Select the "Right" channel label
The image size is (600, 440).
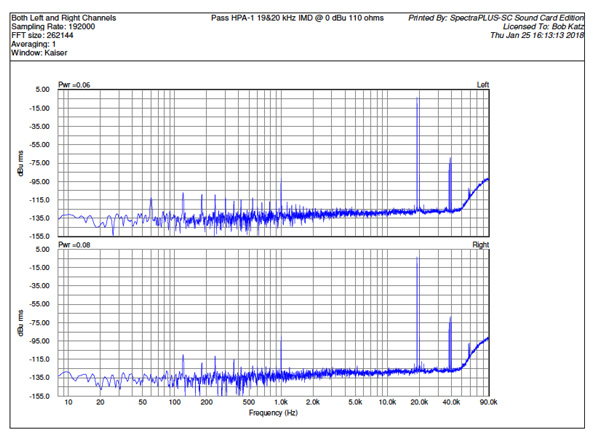[x=481, y=244]
